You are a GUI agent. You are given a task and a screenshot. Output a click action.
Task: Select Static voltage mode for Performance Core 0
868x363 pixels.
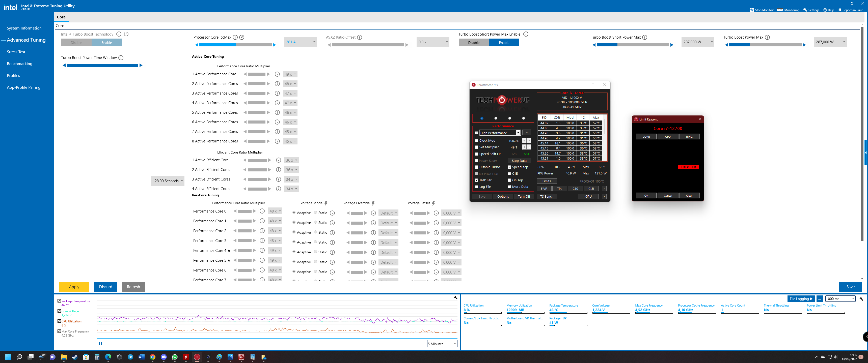[315, 213]
